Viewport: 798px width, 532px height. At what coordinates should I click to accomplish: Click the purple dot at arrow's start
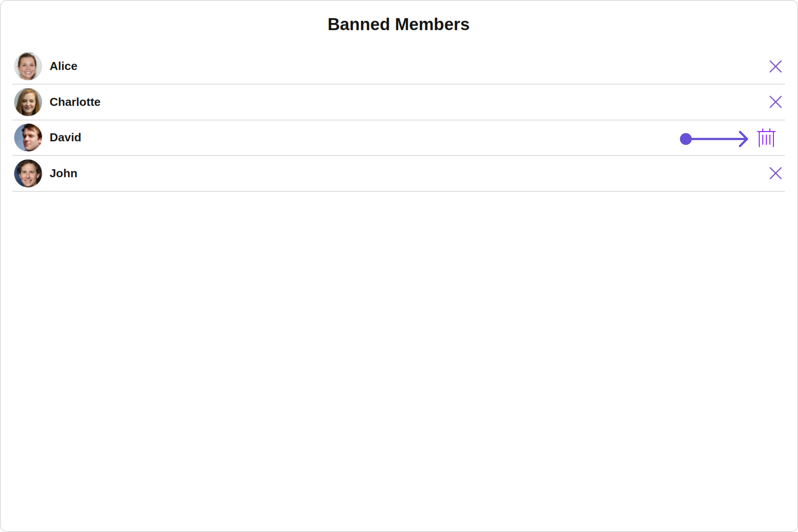click(x=686, y=139)
